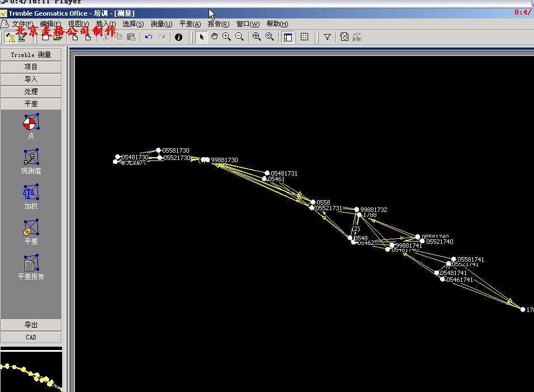This screenshot has width=534, height=392.
Task: Collapse the 平差 sidebar group header
Action: [31, 104]
